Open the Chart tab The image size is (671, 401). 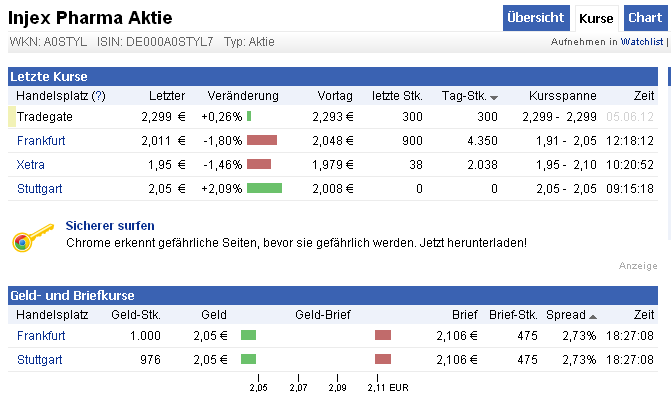coord(643,18)
